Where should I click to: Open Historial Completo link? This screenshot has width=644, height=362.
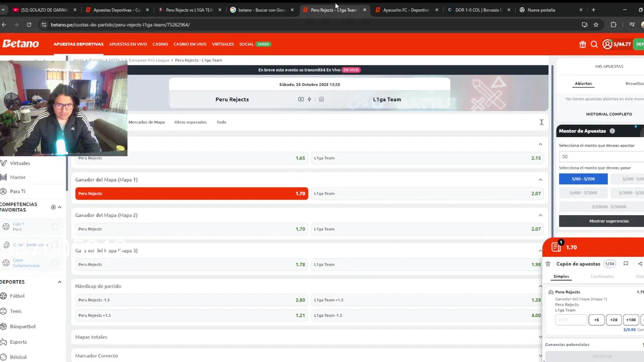[x=609, y=114]
